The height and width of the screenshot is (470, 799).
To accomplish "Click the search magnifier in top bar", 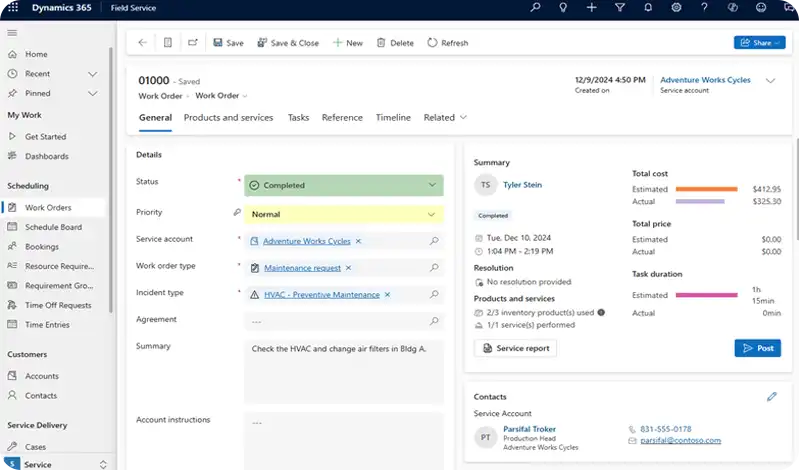I will [x=535, y=8].
